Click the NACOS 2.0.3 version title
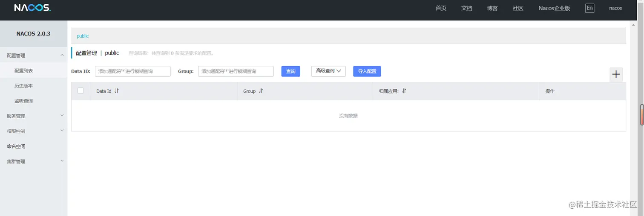This screenshot has width=644, height=216. 34,34
